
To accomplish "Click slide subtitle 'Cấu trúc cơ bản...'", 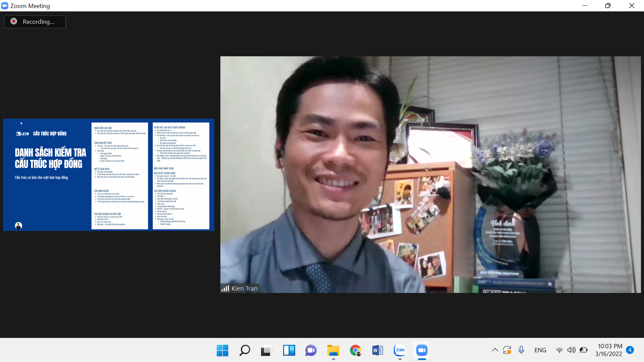I will point(41,178).
